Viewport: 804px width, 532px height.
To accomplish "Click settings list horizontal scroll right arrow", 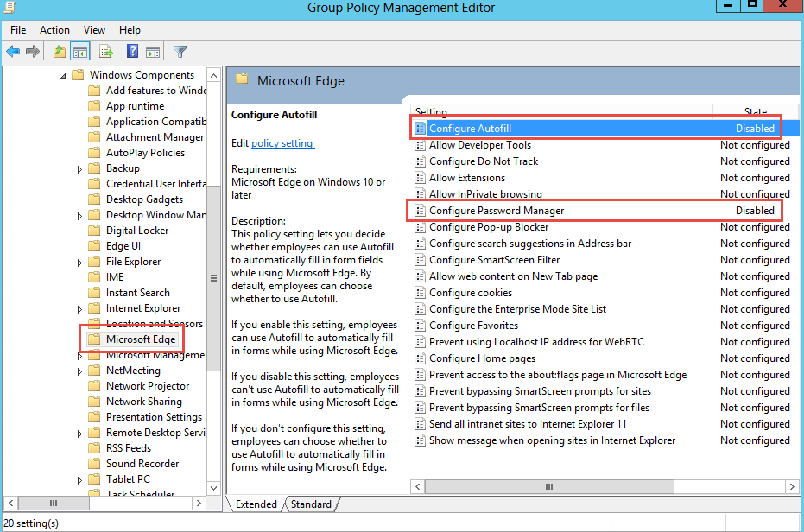I will pyautogui.click(x=792, y=486).
